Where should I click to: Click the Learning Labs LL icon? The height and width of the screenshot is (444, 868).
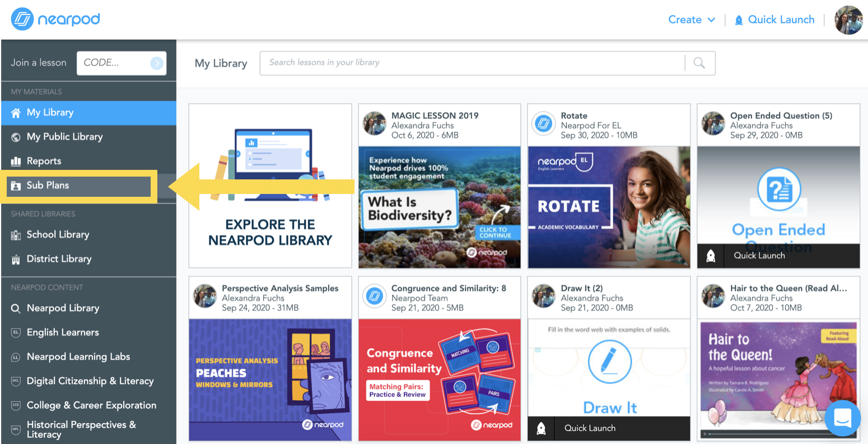(x=16, y=357)
